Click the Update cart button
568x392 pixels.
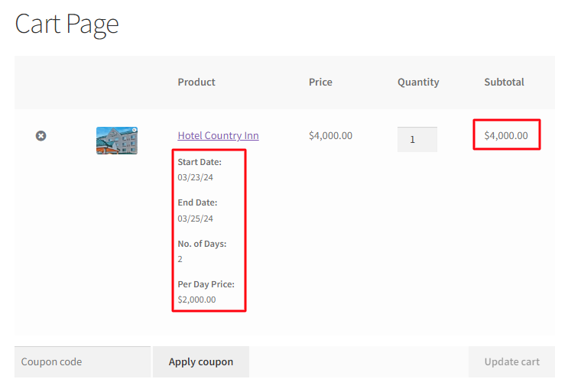pyautogui.click(x=511, y=361)
